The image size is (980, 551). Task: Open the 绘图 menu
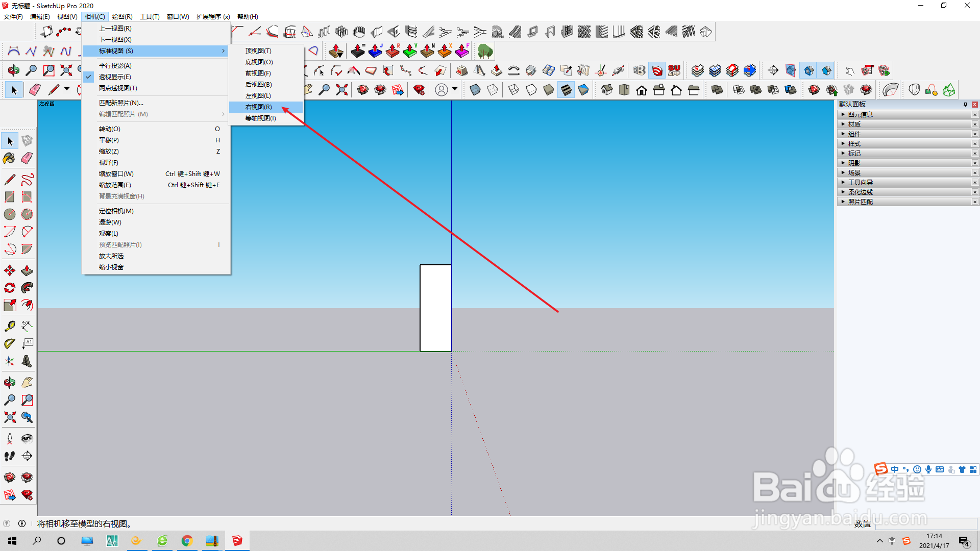(x=122, y=16)
